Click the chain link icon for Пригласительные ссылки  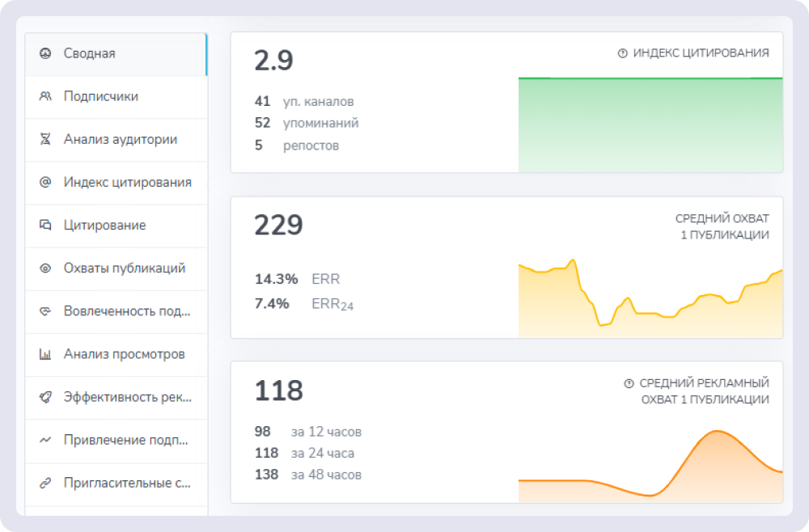(45, 483)
